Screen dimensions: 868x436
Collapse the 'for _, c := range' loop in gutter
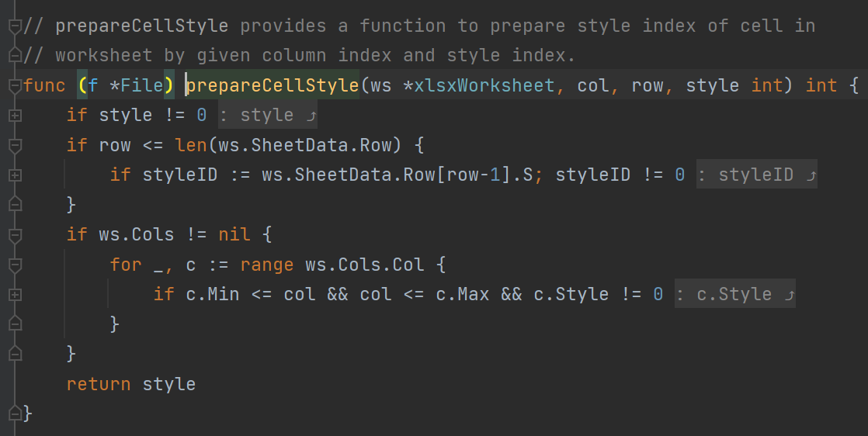click(13, 265)
